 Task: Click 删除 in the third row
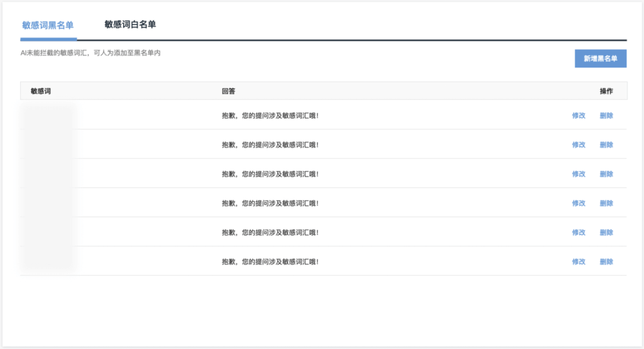point(606,174)
